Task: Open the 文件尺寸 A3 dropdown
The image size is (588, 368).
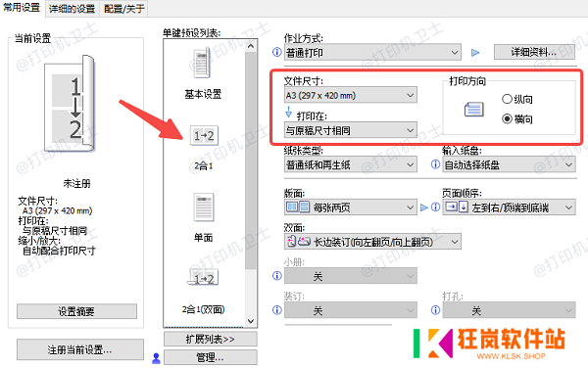Action: coord(350,95)
